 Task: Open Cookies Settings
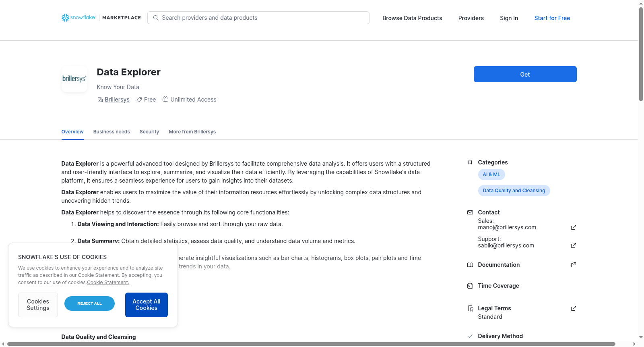[38, 305]
